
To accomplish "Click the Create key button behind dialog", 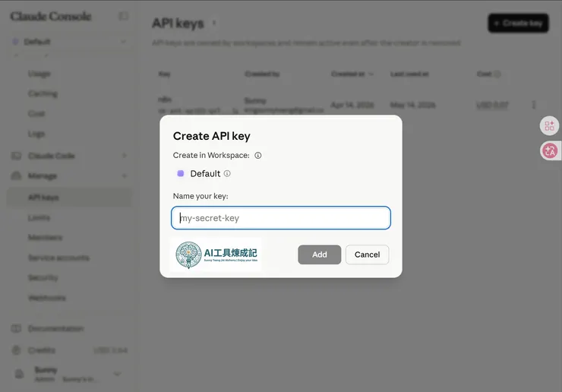I will pyautogui.click(x=518, y=24).
